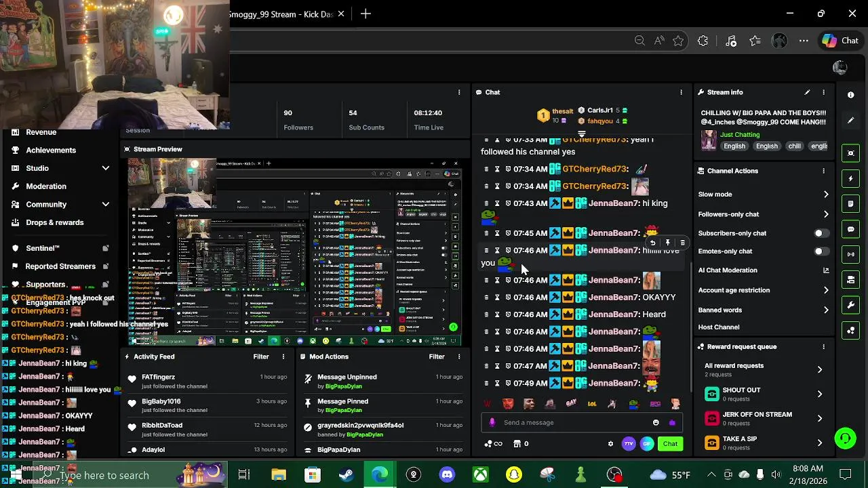Open Steam from taskbar
This screenshot has height=488, width=868.
point(346,475)
